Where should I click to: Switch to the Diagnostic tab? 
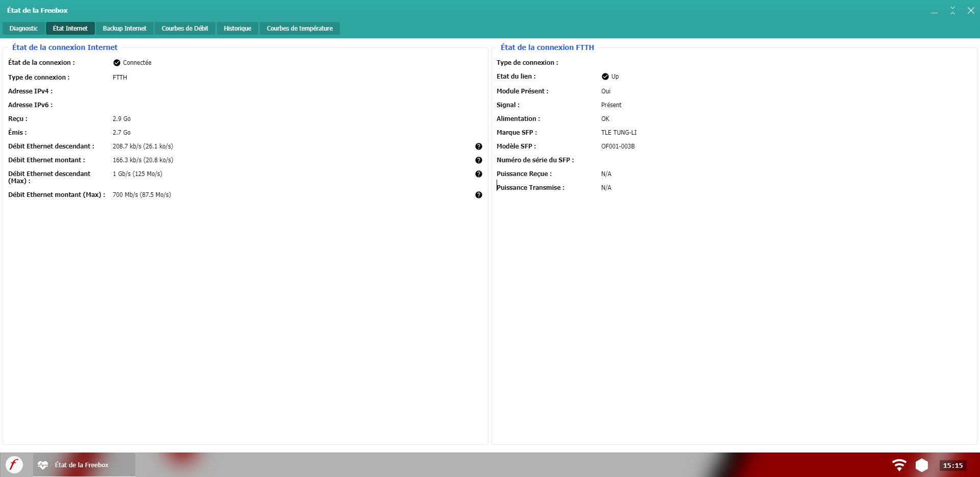click(23, 29)
